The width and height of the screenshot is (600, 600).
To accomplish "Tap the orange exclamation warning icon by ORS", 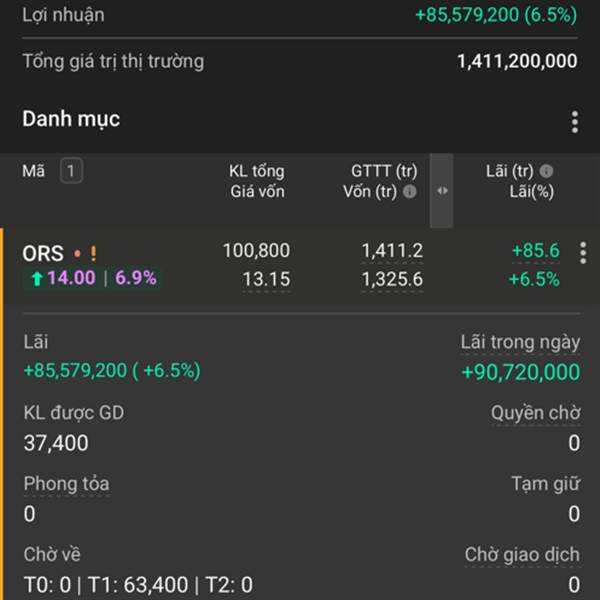I will [93, 253].
